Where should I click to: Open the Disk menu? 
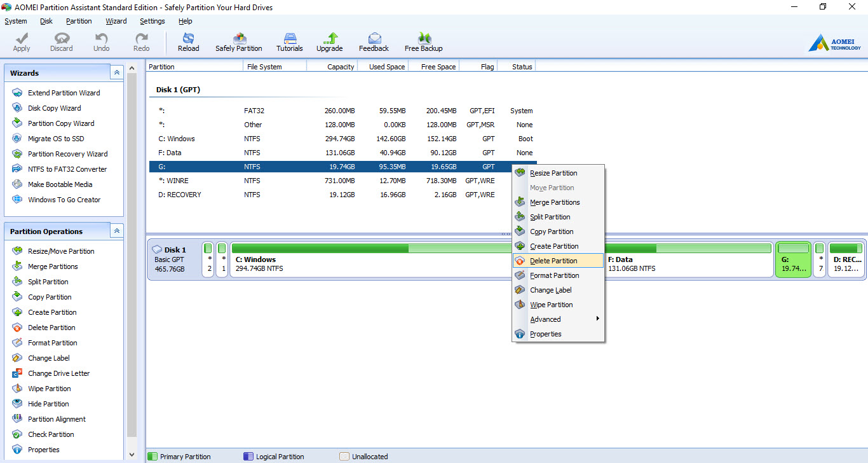pos(46,21)
